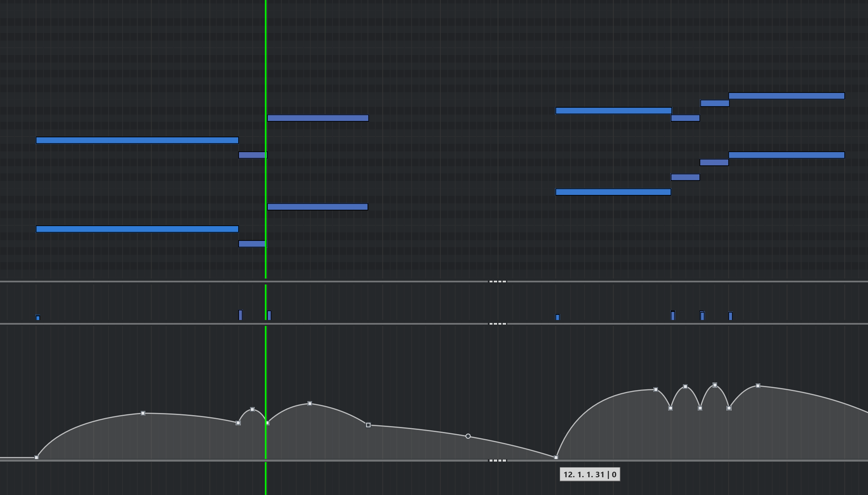Image resolution: width=868 pixels, height=495 pixels.
Task: Select the upper long note starting at the first beat
Action: point(137,140)
